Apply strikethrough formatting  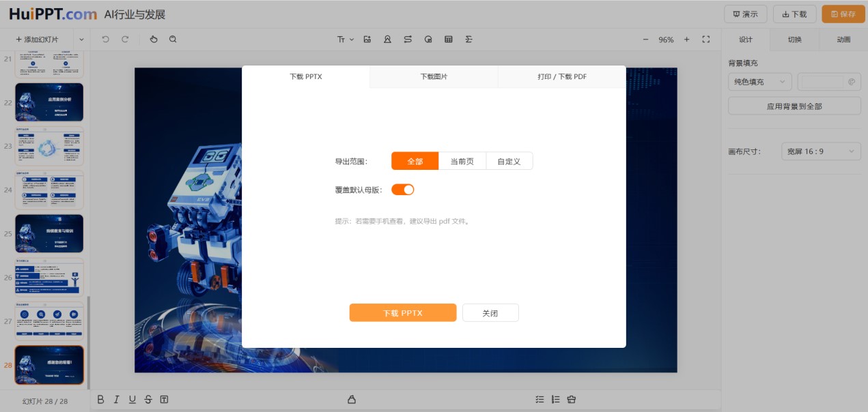click(148, 399)
